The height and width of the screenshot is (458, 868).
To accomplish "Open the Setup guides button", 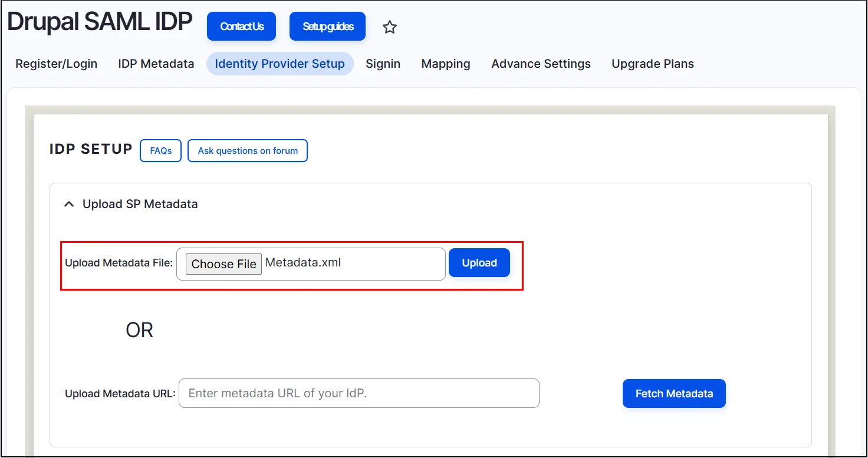I will click(328, 27).
